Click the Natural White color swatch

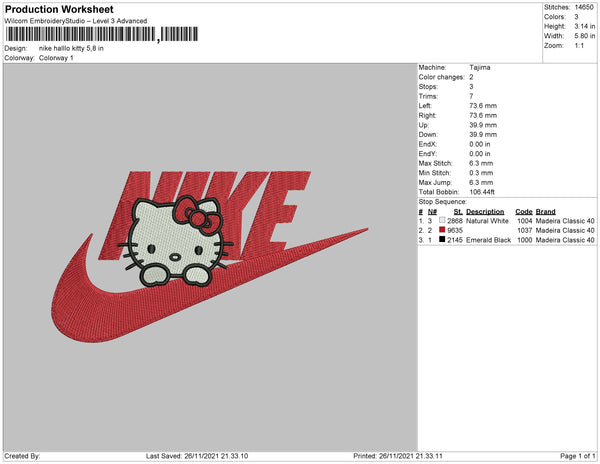(x=442, y=220)
